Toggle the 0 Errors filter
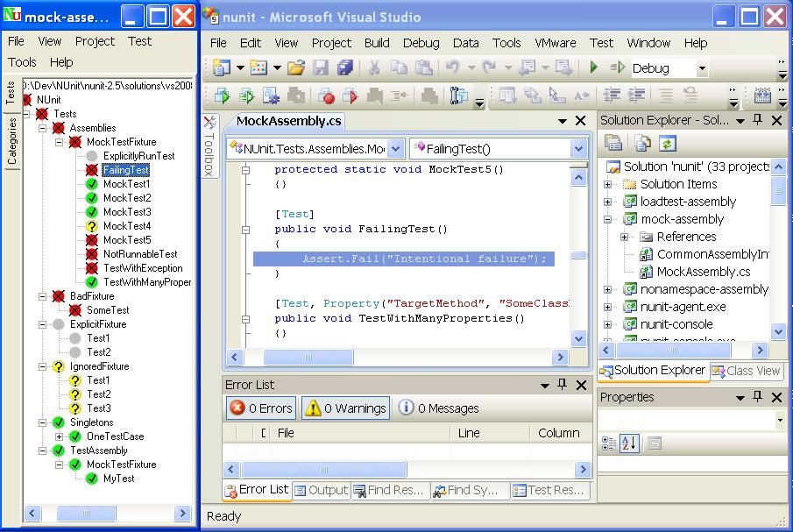Viewport: 793px width, 532px height. (x=261, y=408)
